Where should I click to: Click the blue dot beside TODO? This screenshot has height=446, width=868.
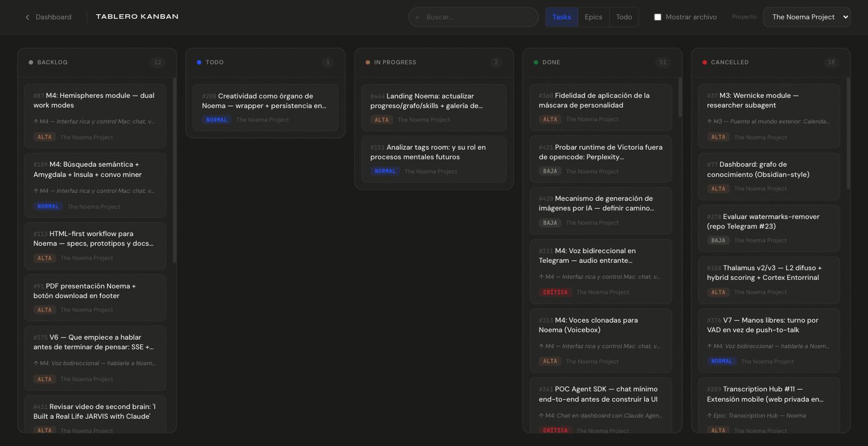199,63
